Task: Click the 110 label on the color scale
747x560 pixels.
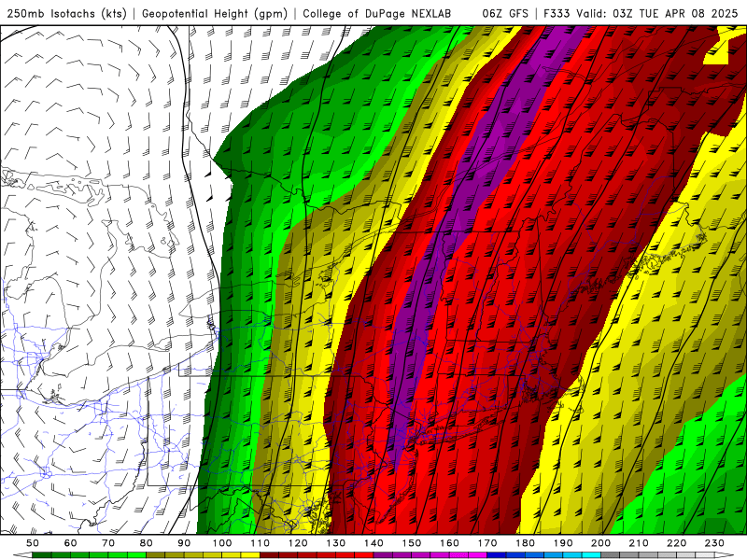Action: [x=261, y=543]
